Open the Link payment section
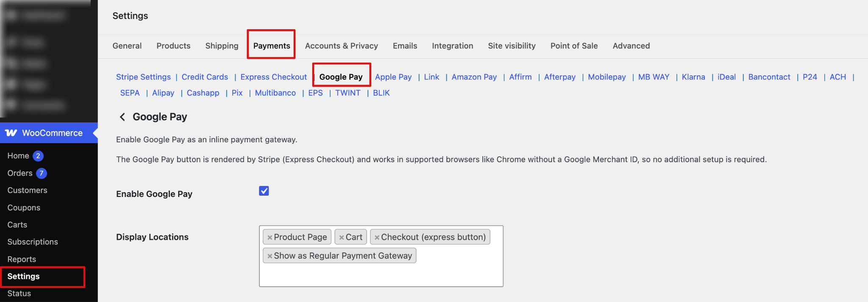Screen dimensions: 868x302 pyautogui.click(x=431, y=77)
